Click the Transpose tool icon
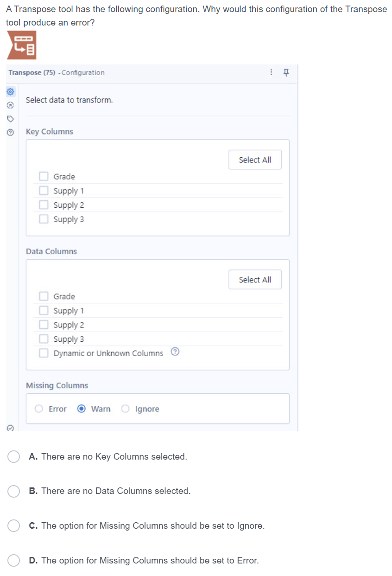392x576 pixels. (x=21, y=45)
